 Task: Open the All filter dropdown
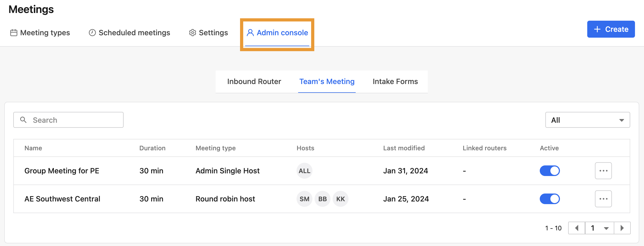587,120
